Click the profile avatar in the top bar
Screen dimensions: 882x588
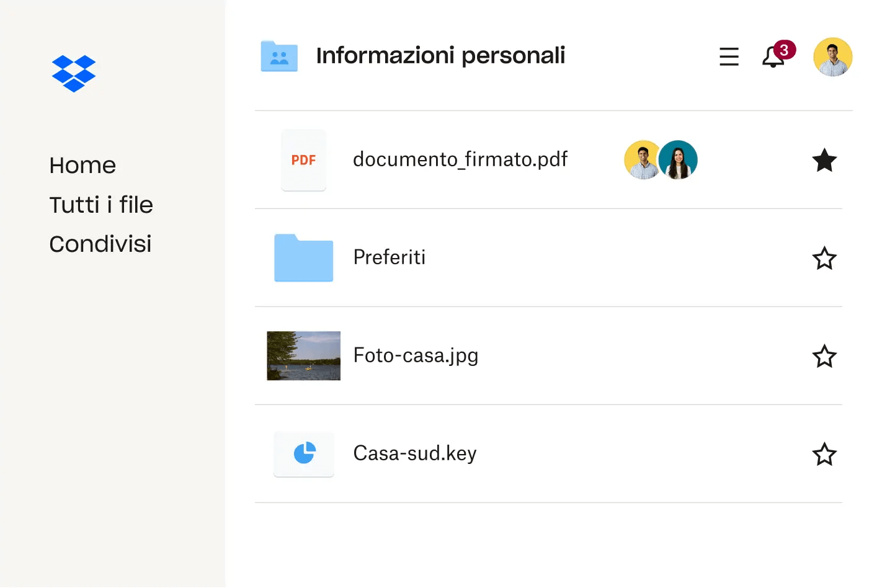[x=833, y=56]
